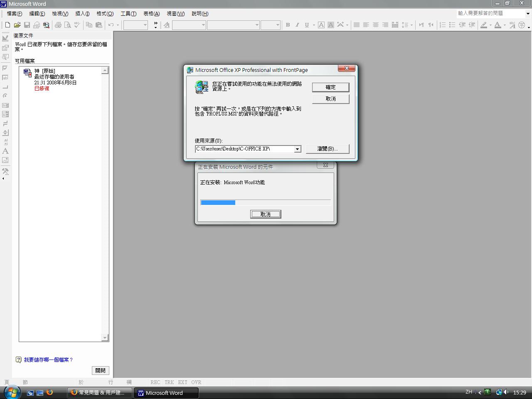Select the recovered file 神 [原始]
Image resolution: width=532 pixels, height=399 pixels.
(x=61, y=79)
